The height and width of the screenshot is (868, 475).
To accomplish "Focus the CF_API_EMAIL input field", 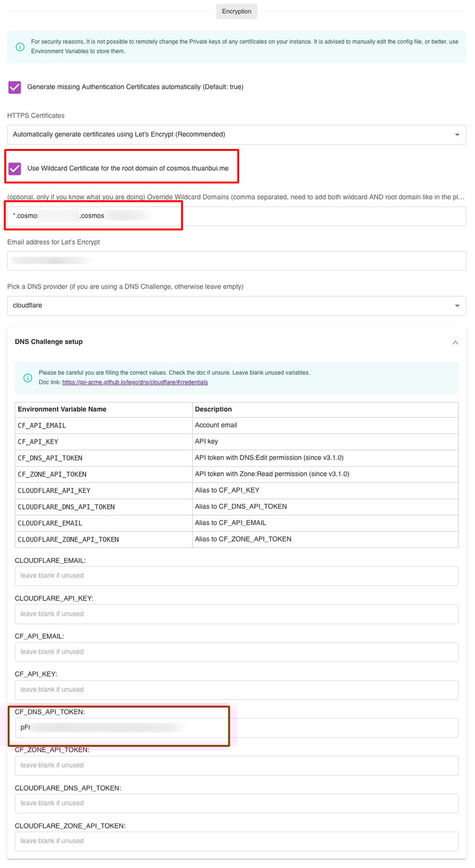I will [x=236, y=652].
